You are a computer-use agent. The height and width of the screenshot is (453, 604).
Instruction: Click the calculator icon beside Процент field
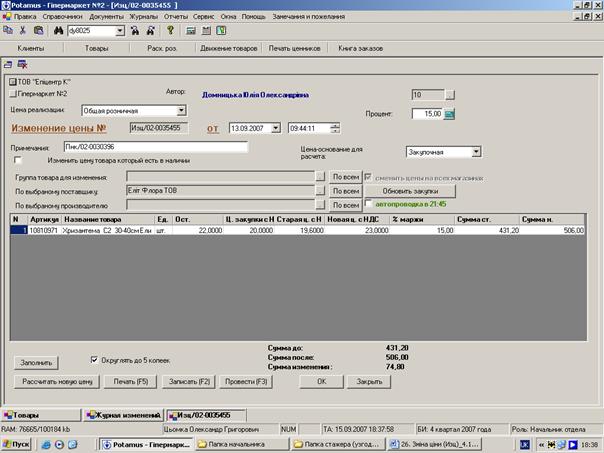(449, 114)
